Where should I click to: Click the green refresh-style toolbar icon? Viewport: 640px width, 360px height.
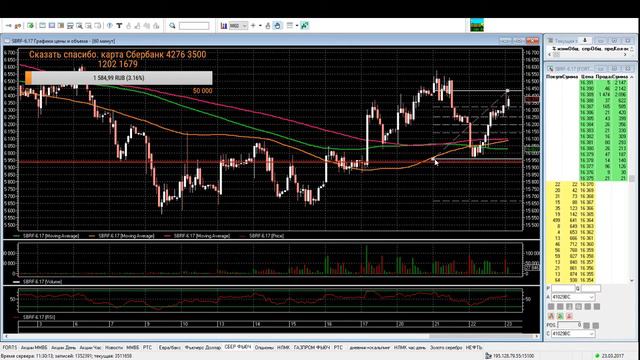31,26
